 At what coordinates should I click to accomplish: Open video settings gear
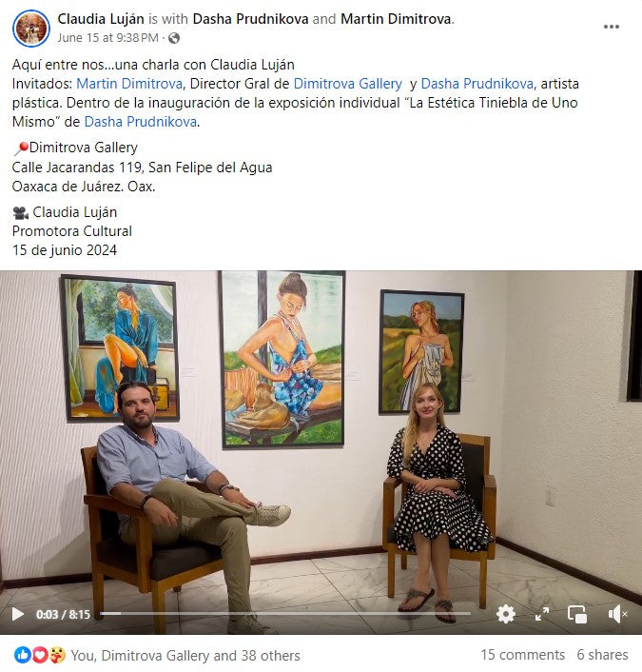(506, 614)
